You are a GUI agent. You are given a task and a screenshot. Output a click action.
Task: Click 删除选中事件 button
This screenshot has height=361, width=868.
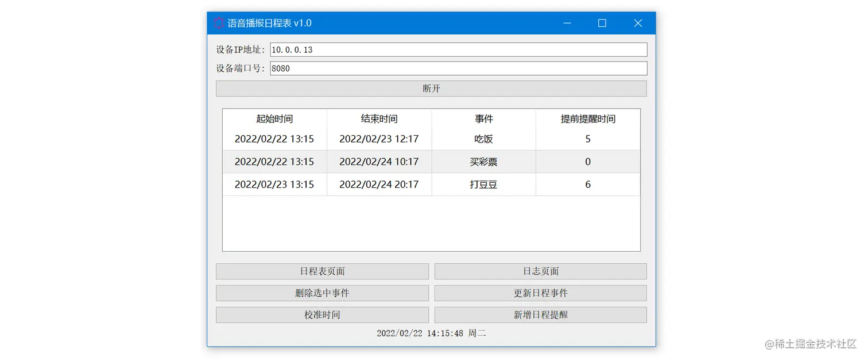coord(322,293)
